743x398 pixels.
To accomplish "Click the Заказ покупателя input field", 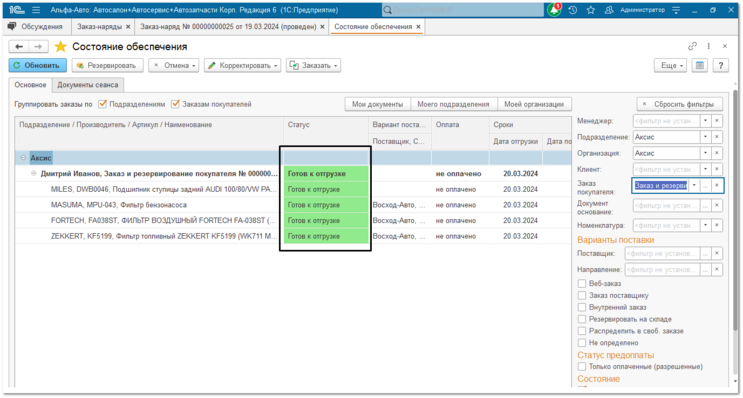I will 661,185.
